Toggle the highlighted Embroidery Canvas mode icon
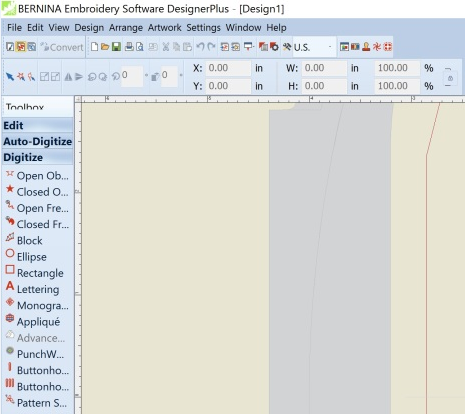Viewport: 465px width, 414px height. pyautogui.click(x=21, y=47)
